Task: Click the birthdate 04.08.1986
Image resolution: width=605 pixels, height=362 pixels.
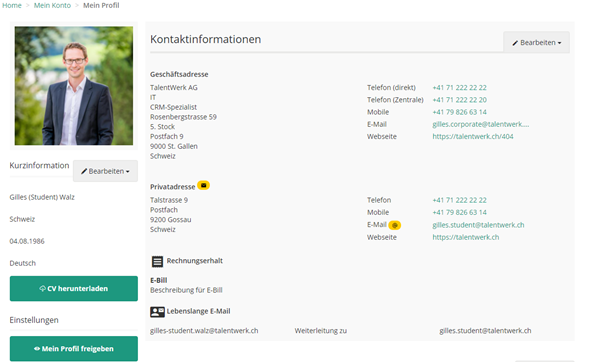Action: click(x=27, y=241)
